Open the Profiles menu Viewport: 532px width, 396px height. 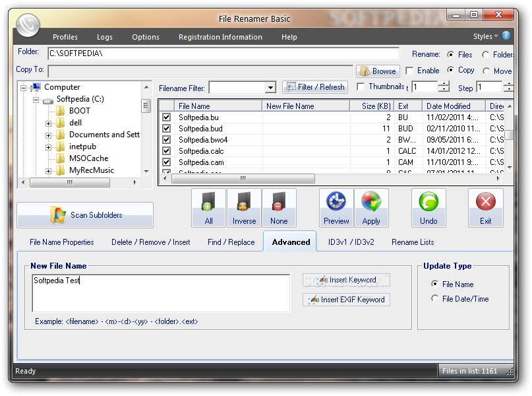pos(65,37)
